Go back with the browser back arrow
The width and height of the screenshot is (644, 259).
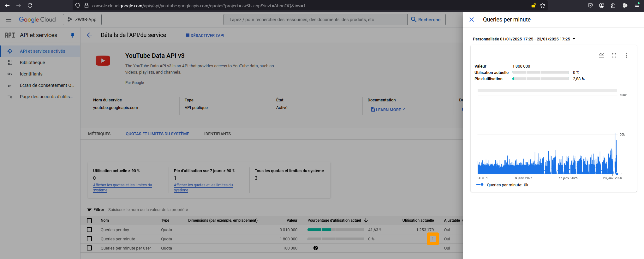(7, 5)
